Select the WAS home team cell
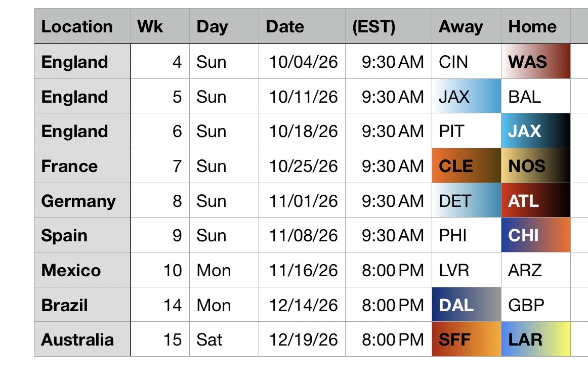This screenshot has height=384, width=588. [536, 62]
